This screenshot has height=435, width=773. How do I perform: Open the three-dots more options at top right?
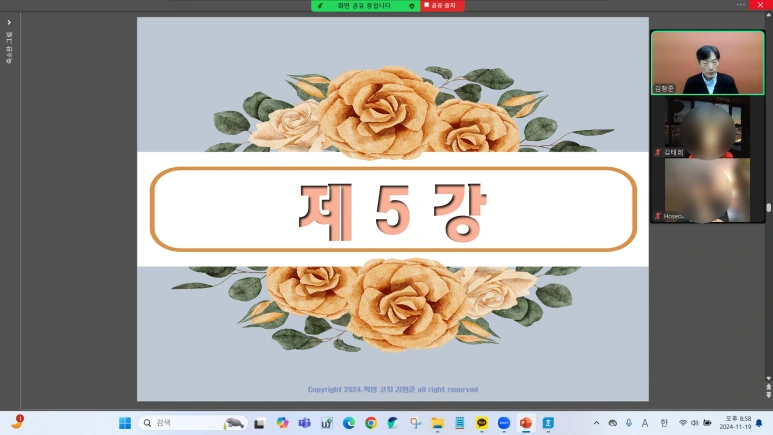point(741,4)
